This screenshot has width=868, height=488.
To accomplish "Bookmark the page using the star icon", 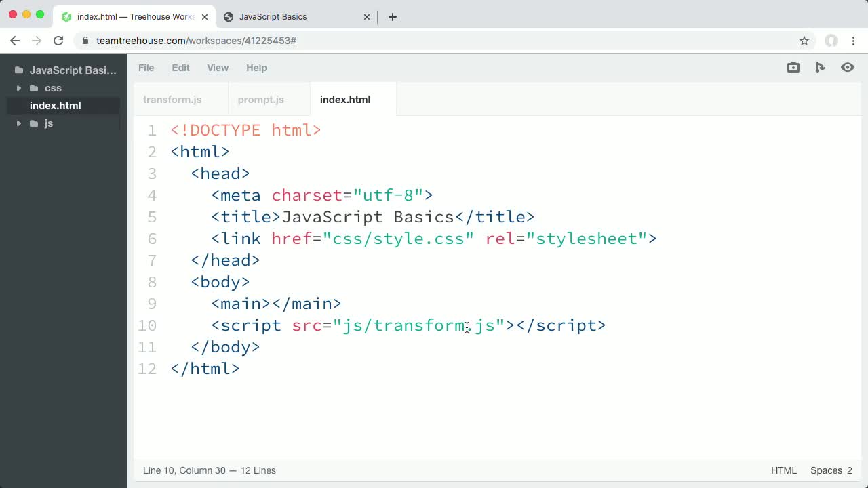I will [x=804, y=41].
